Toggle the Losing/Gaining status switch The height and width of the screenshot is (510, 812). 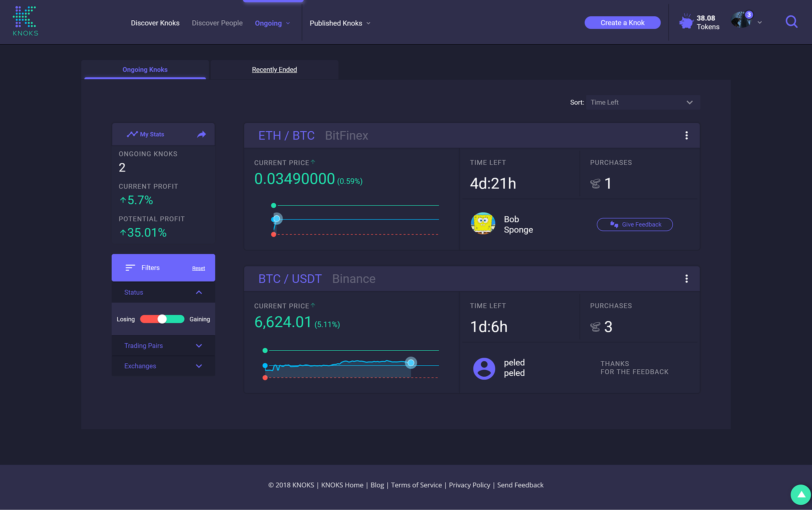coord(162,319)
